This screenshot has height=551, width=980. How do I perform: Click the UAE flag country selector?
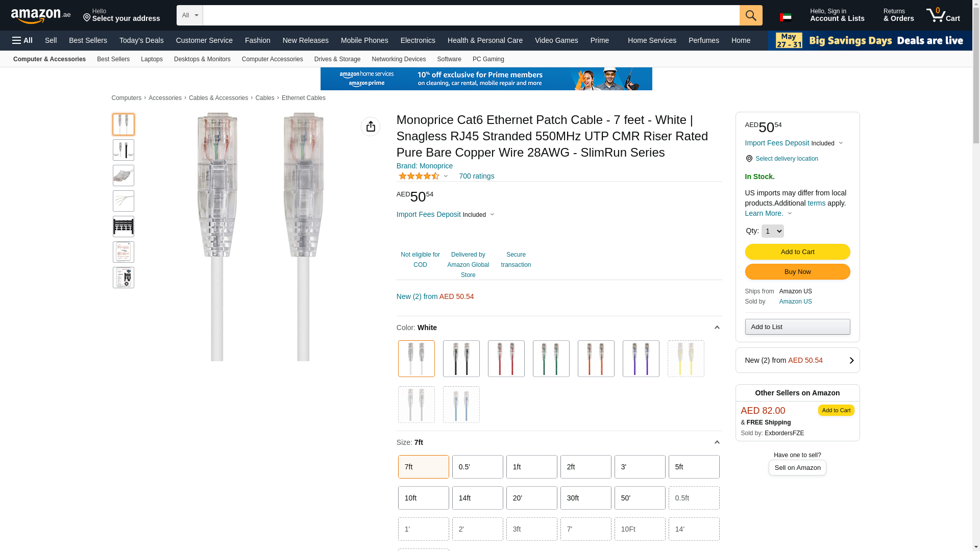coord(786,17)
